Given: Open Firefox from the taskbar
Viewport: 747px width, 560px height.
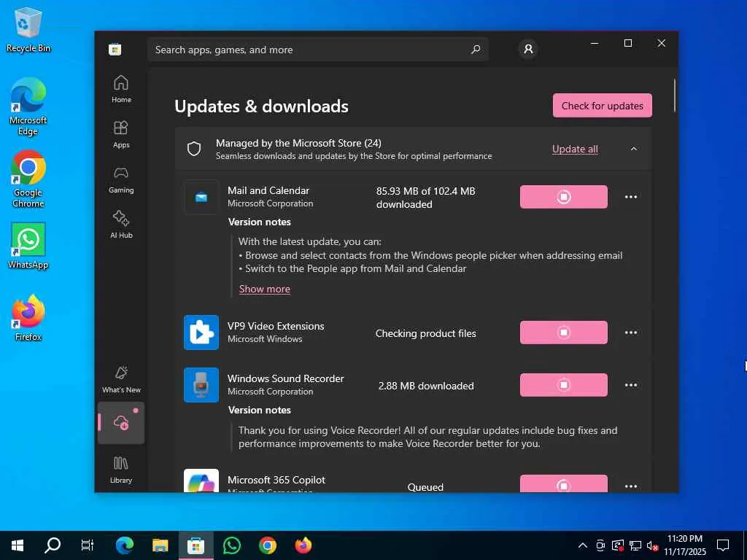Looking at the screenshot, I should pos(303,545).
